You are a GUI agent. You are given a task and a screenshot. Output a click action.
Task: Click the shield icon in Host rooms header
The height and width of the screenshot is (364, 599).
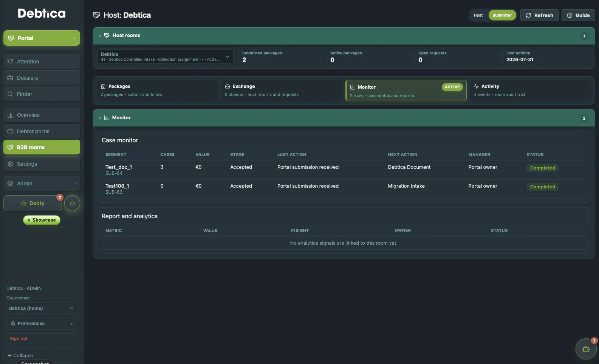(107, 35)
